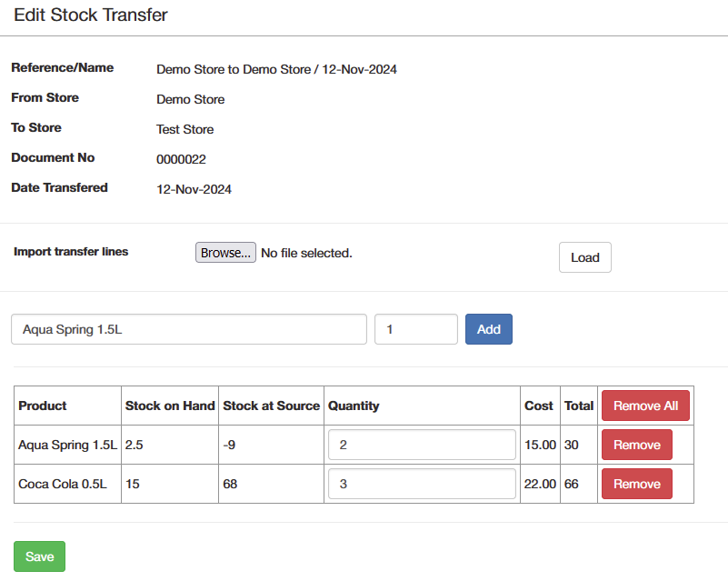
Task: Click the quantity box beside Add
Action: point(415,329)
